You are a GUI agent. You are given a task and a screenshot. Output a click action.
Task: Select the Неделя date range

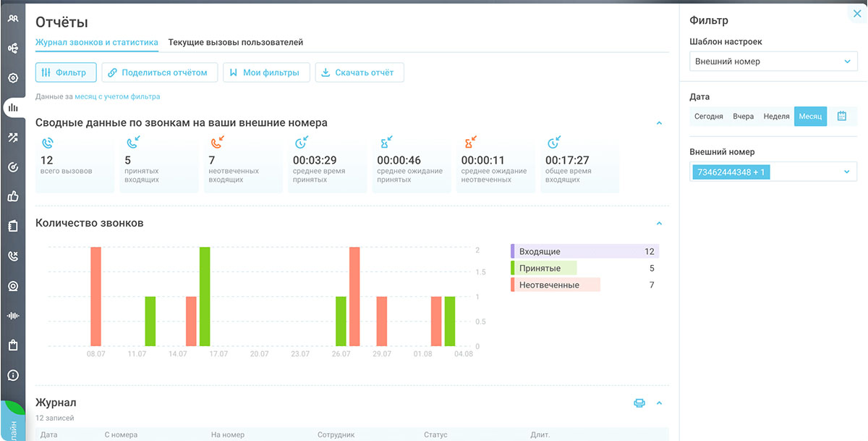pos(776,117)
